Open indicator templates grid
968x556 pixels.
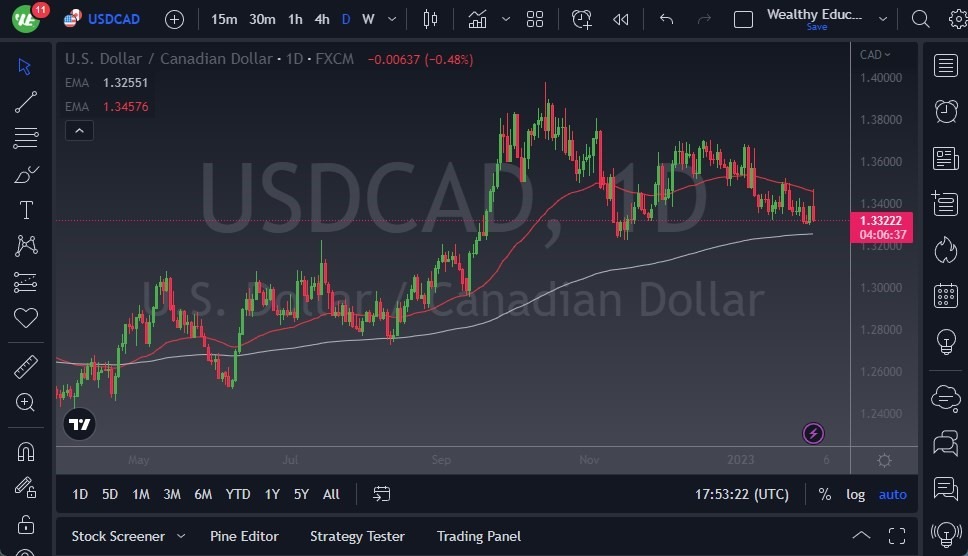[x=535, y=20]
